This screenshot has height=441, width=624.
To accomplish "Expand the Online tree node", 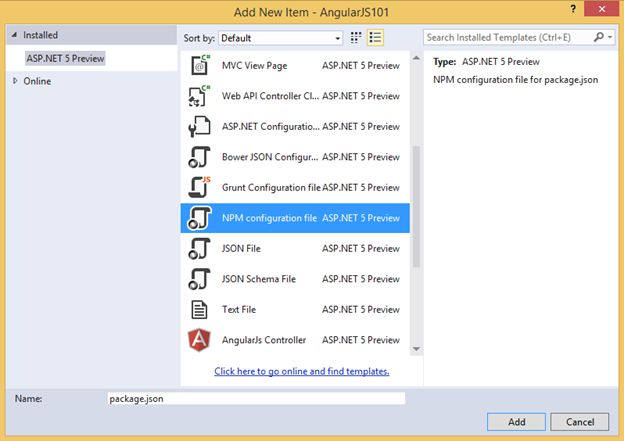I will [15, 81].
